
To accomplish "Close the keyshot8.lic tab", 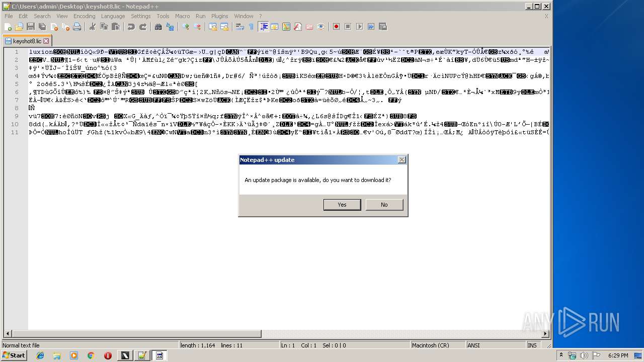I will (x=46, y=41).
